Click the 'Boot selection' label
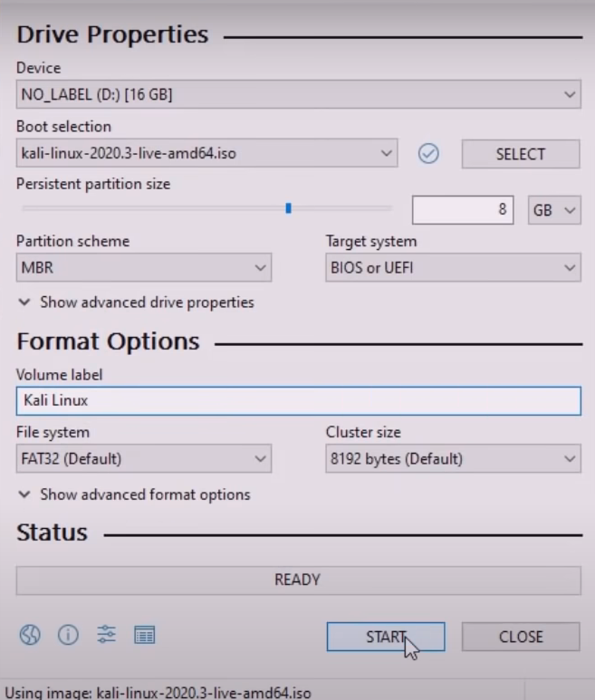The width and height of the screenshot is (595, 700). [63, 127]
